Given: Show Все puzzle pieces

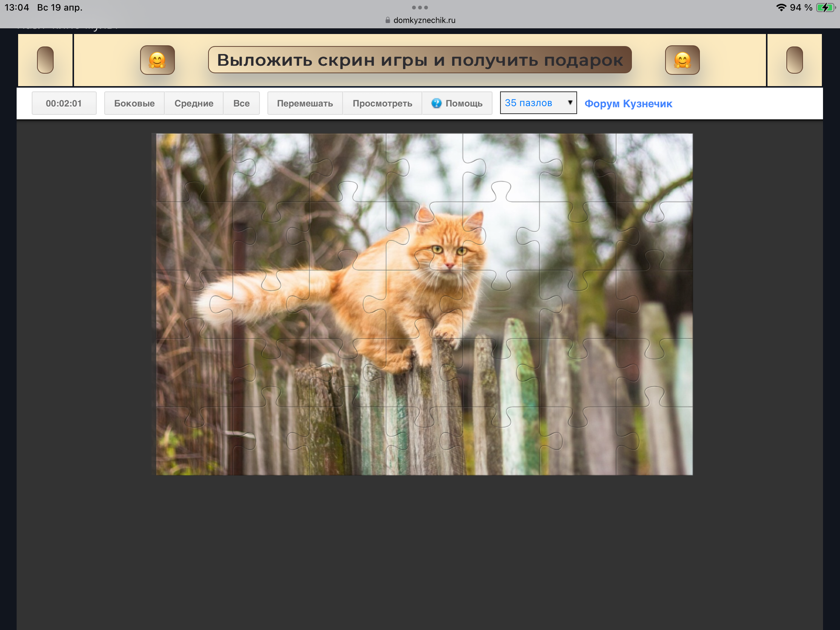Looking at the screenshot, I should tap(241, 103).
